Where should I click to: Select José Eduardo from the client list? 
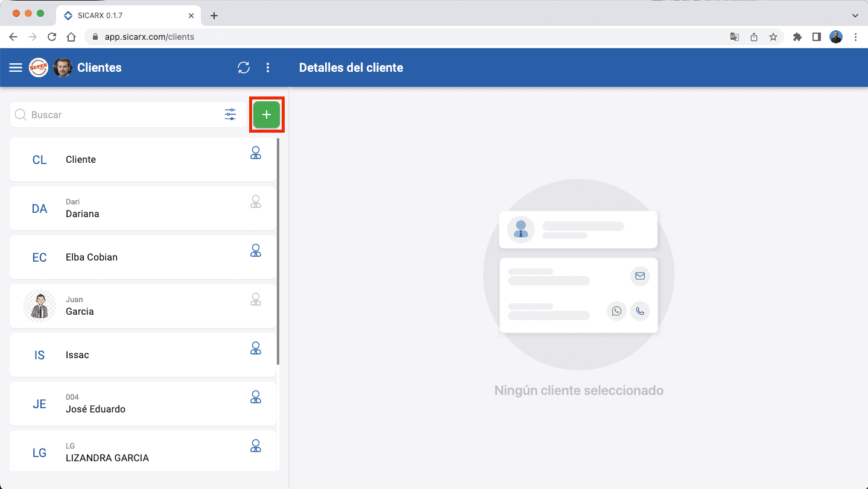pyautogui.click(x=121, y=403)
